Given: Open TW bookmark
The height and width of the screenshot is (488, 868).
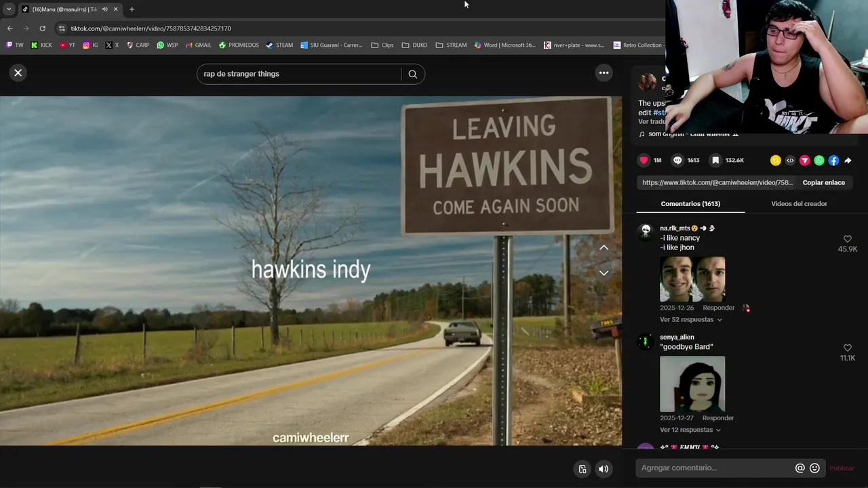Looking at the screenshot, I should (14, 45).
